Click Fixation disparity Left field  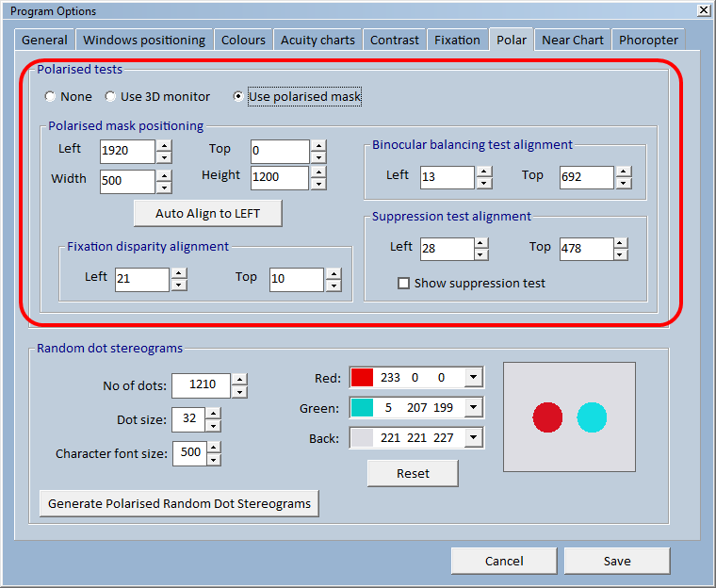[142, 280]
